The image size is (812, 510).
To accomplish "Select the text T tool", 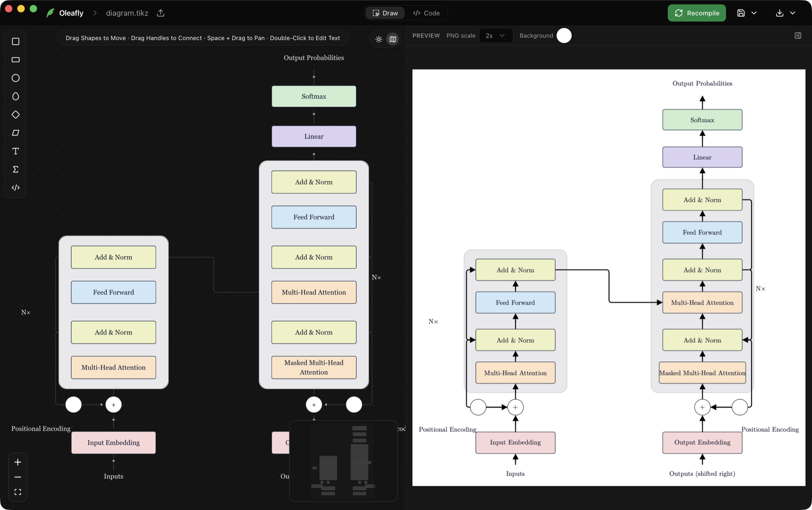I will coord(15,151).
